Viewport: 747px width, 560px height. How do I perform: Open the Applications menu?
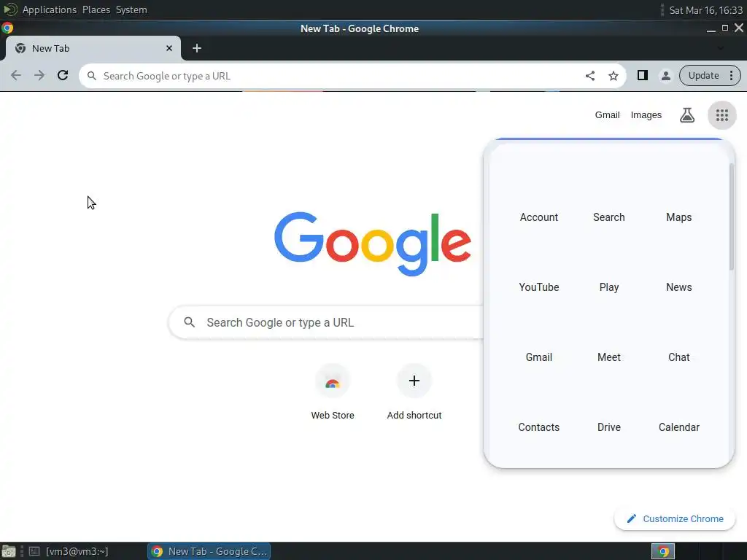pos(49,9)
